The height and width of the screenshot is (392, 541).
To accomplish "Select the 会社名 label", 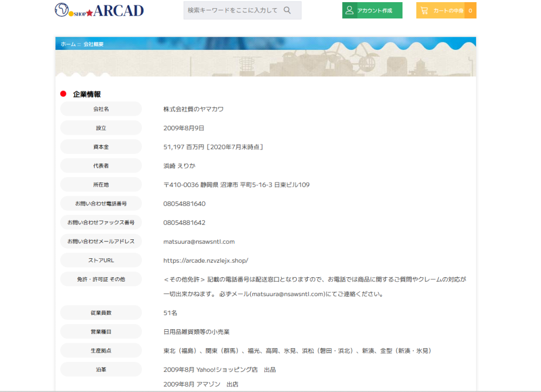I will coord(101,109).
